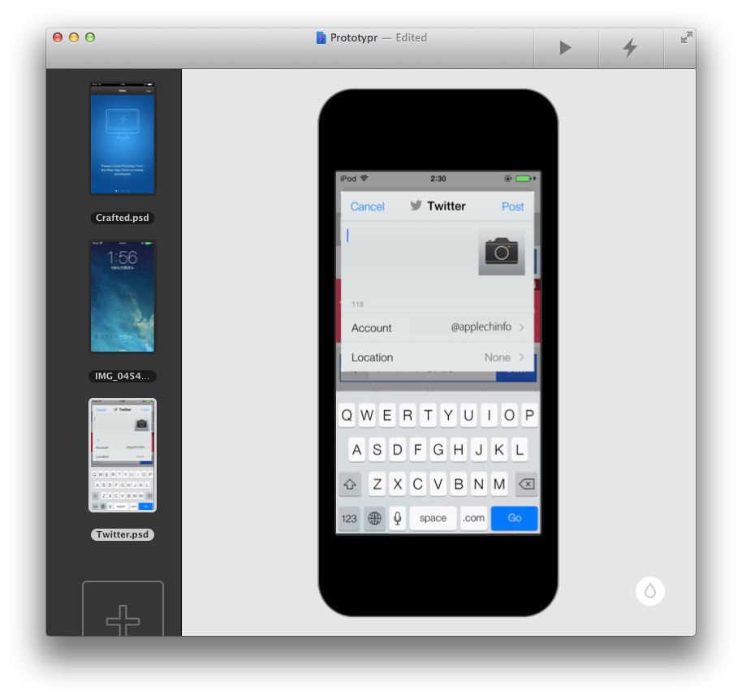Click the Twitter.psd label
The width and height of the screenshot is (742, 700).
pyautogui.click(x=123, y=534)
